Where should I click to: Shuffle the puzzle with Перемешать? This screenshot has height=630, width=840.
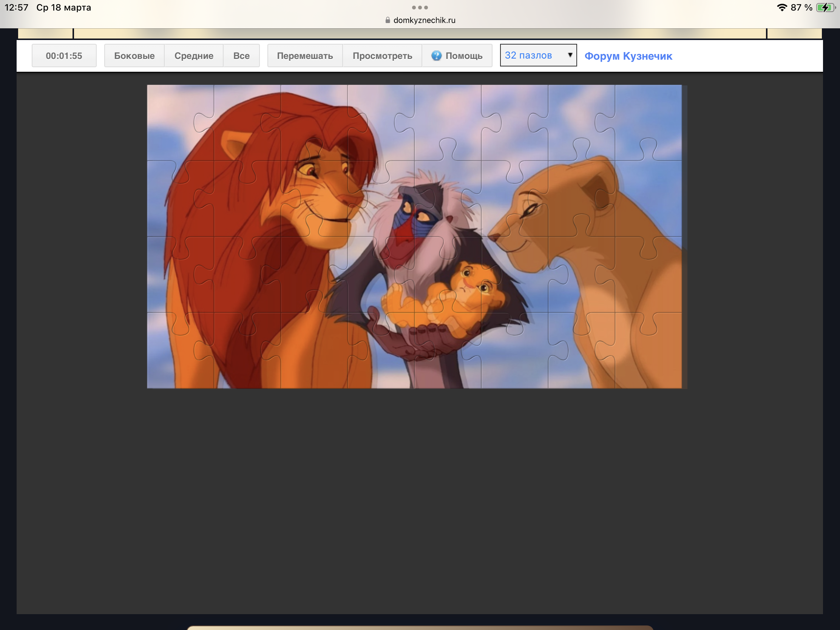click(304, 56)
